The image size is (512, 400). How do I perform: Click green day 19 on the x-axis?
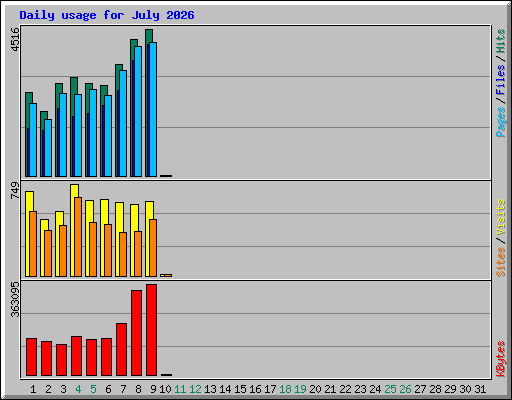click(300, 389)
